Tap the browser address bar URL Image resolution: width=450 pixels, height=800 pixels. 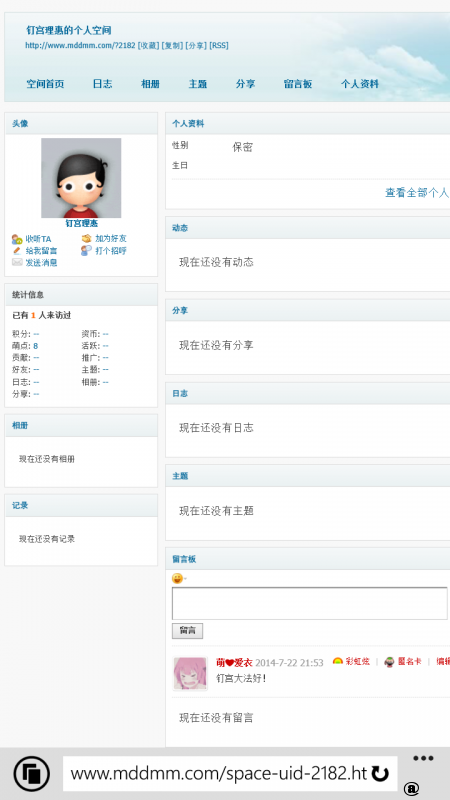coord(218,773)
